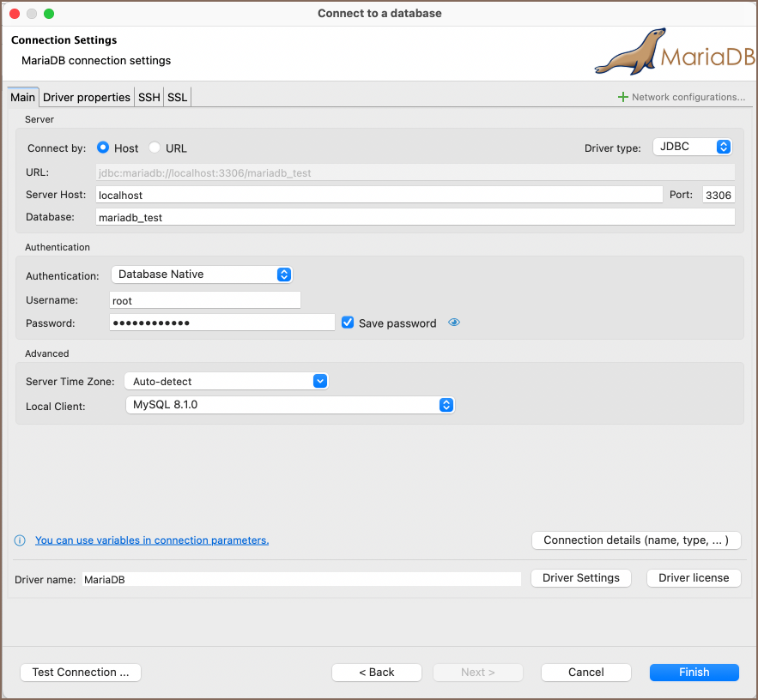Viewport: 758px width, 700px height.
Task: Click the Finish button
Action: click(x=694, y=673)
